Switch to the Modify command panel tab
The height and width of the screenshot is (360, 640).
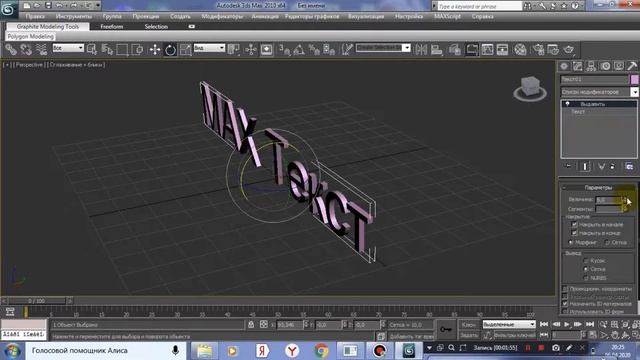tap(578, 66)
